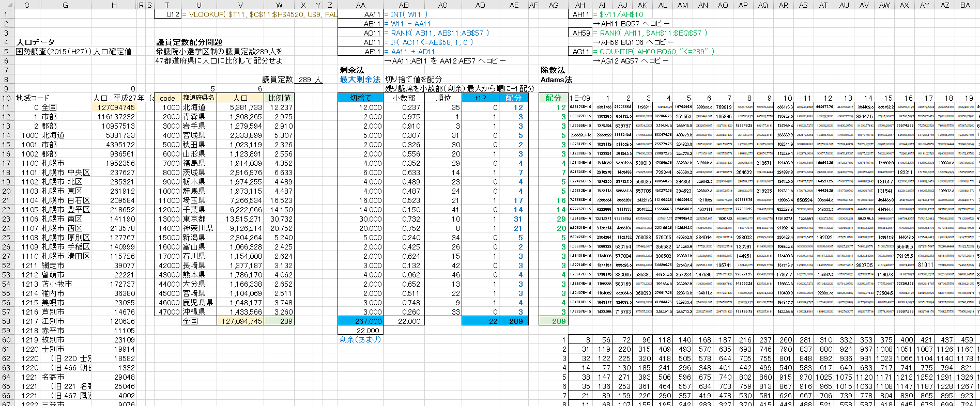
Task: Select the green 配分 header cell
Action: pyautogui.click(x=553, y=98)
